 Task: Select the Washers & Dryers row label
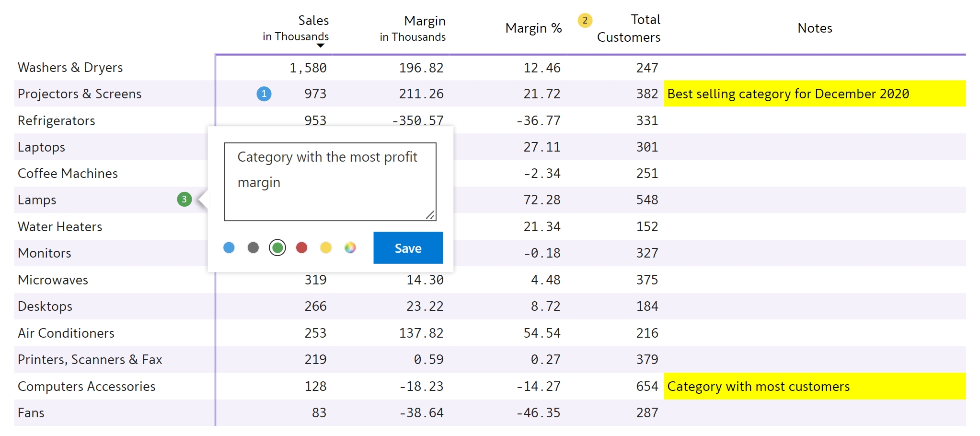pyautogui.click(x=70, y=68)
